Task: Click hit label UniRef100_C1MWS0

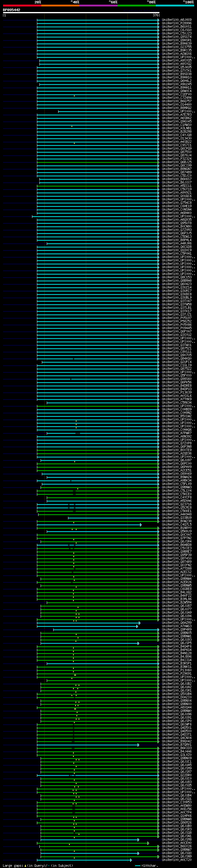Action: coord(177,125)
